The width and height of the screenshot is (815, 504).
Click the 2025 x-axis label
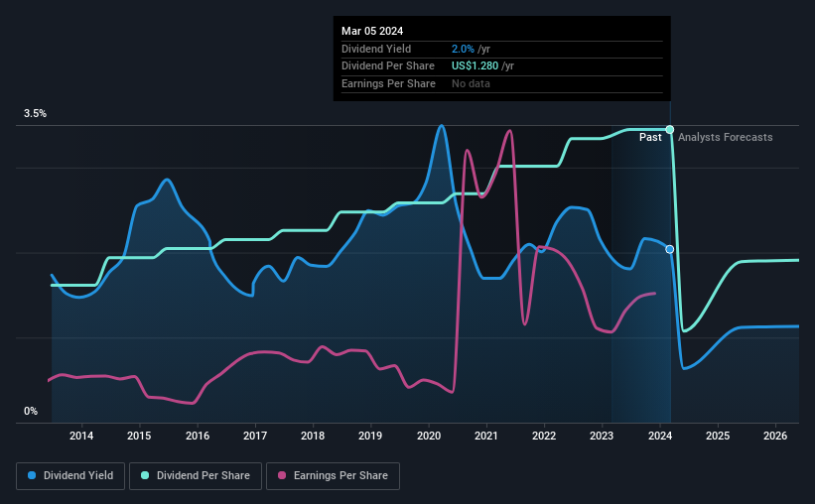[x=718, y=436]
